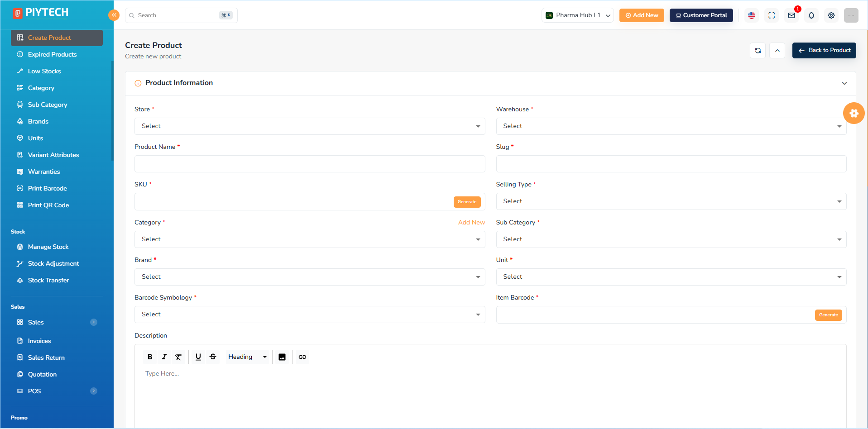868x429 pixels.
Task: Click the refresh icon near Back to Product
Action: pos(758,51)
